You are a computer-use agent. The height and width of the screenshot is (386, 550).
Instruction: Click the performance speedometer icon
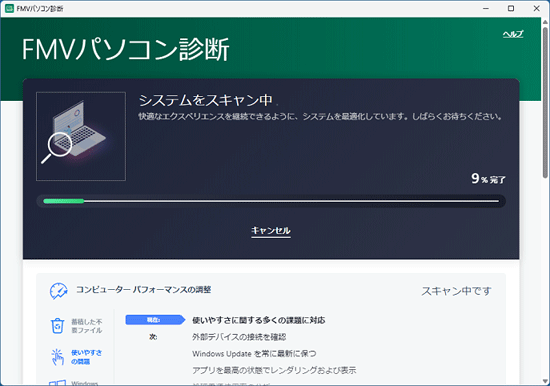(58, 291)
